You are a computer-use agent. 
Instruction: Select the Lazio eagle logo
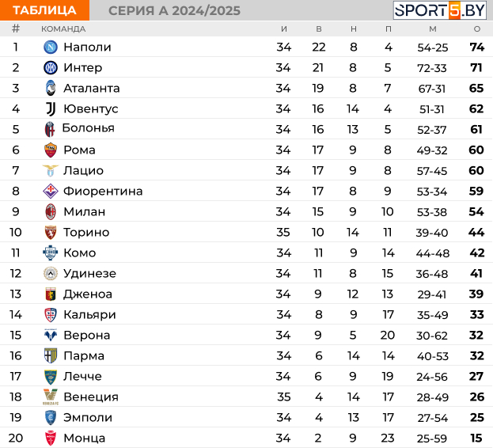coord(51,170)
